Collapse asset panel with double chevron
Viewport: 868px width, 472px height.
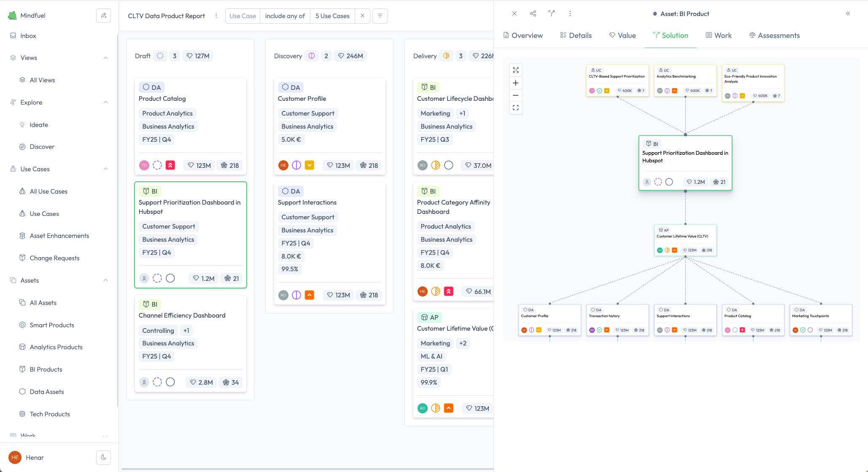848,13
